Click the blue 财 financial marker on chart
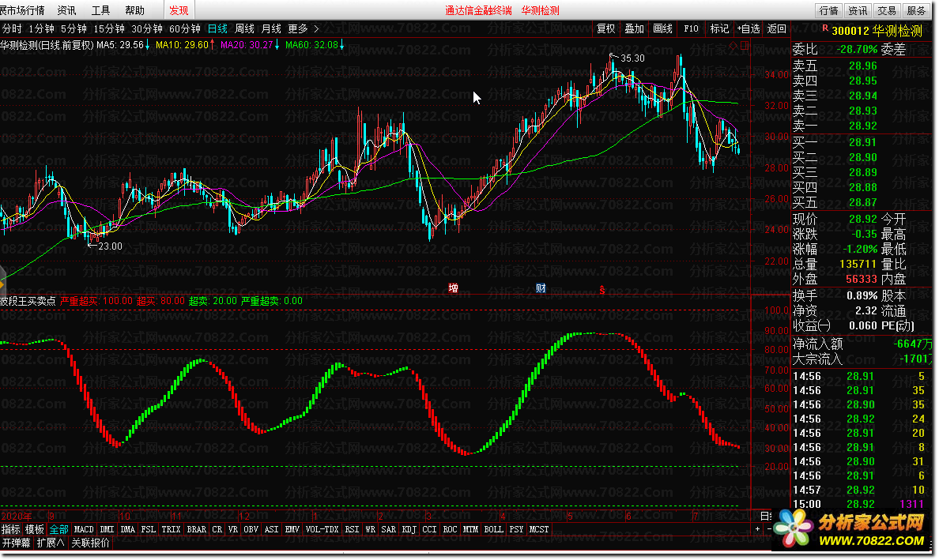The width and height of the screenshot is (939, 560). [x=541, y=288]
